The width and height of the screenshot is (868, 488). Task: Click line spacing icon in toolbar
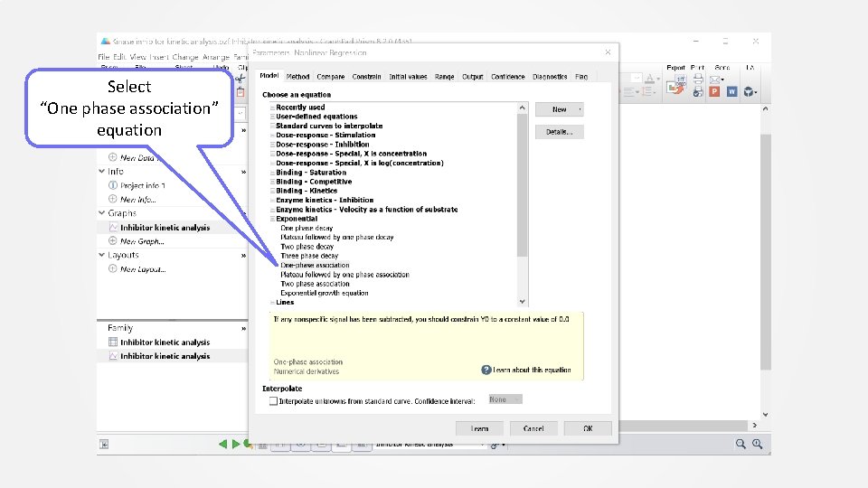tap(646, 92)
